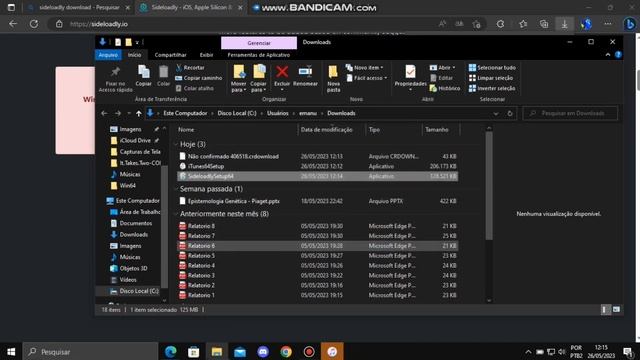Open Fácil acesso dropdown

[367, 78]
